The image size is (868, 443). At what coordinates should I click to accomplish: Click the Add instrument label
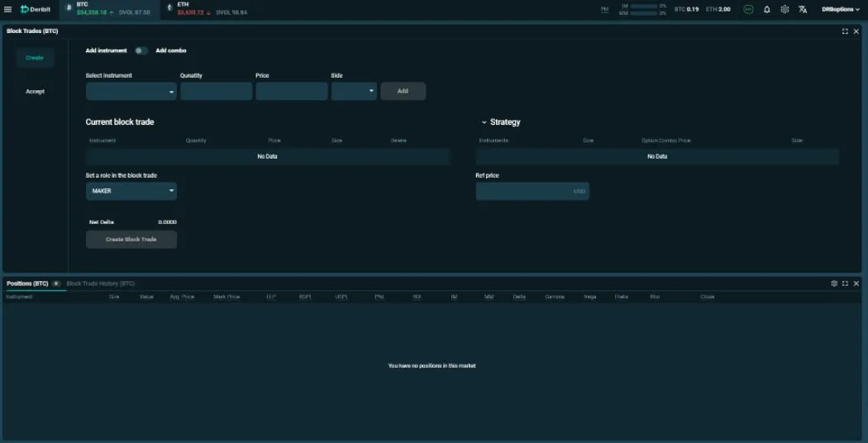pyautogui.click(x=107, y=51)
